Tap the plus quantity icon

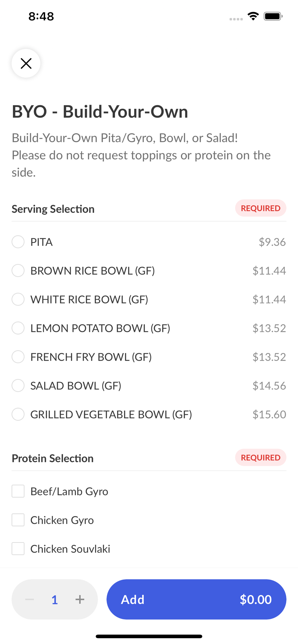(80, 599)
